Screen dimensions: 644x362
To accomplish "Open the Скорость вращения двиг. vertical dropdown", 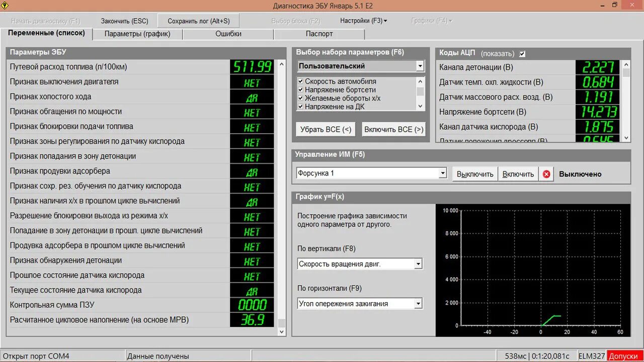I will click(x=418, y=264).
